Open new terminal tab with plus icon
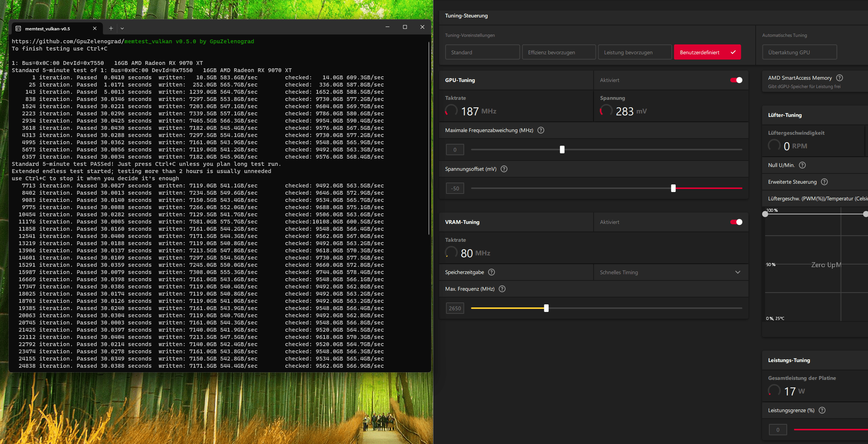Viewport: 868px width, 444px height. [x=111, y=28]
